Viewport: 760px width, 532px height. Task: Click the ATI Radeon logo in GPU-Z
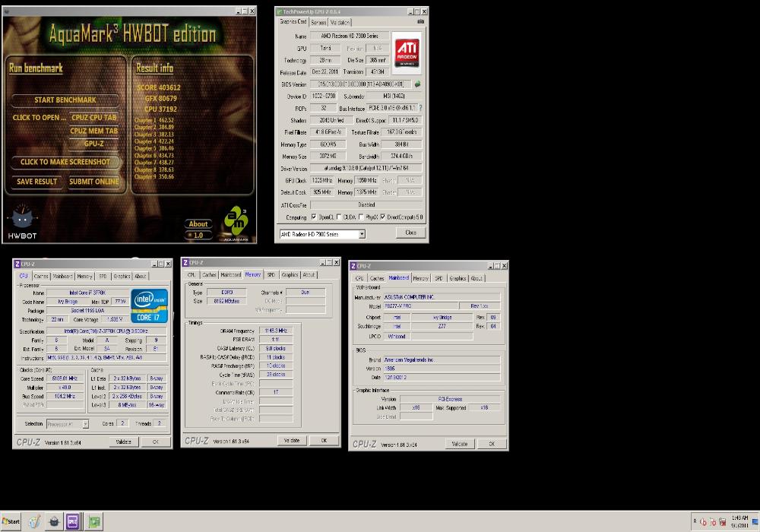point(406,52)
